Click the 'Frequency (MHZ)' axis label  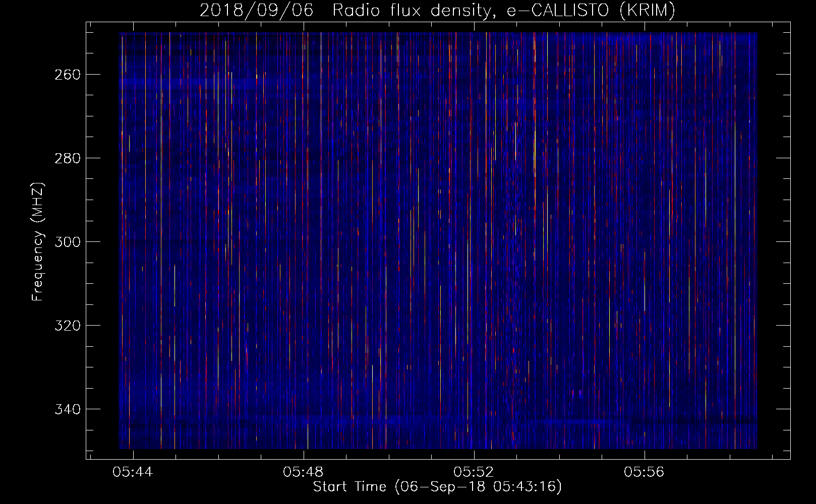coord(38,241)
